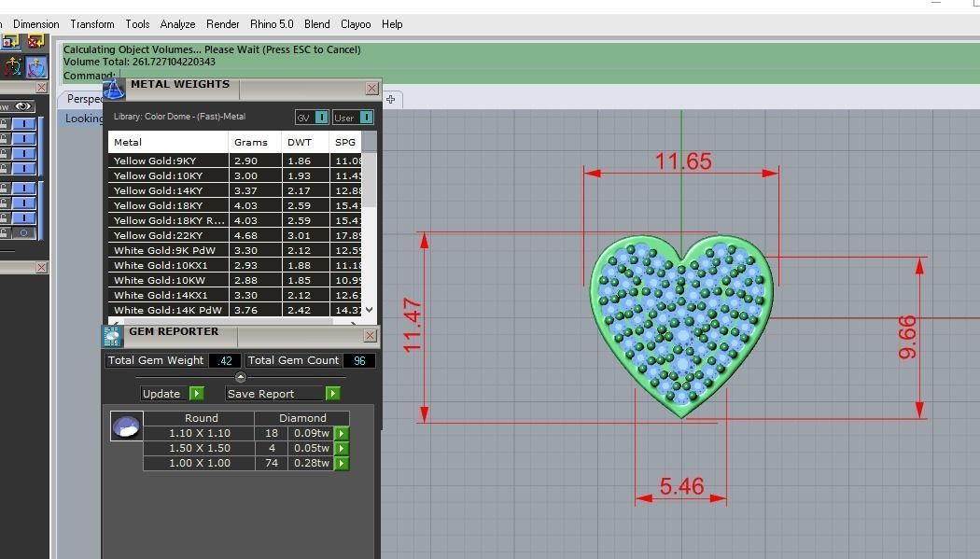Click the Metal Weights cone panel icon
Screen dimensions: 980x559
pyautogui.click(x=114, y=90)
